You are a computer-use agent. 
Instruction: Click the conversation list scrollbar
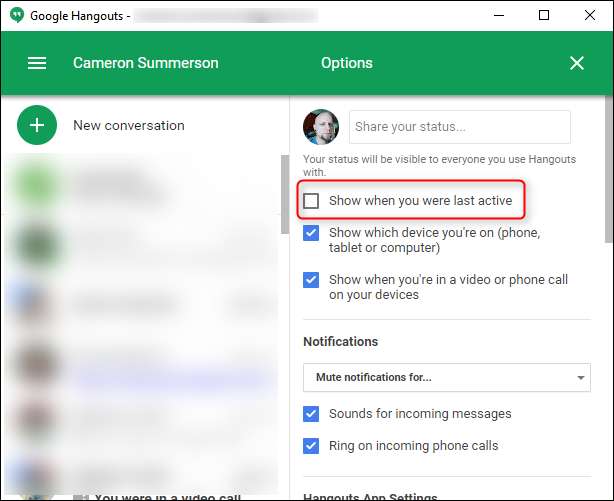click(x=285, y=194)
